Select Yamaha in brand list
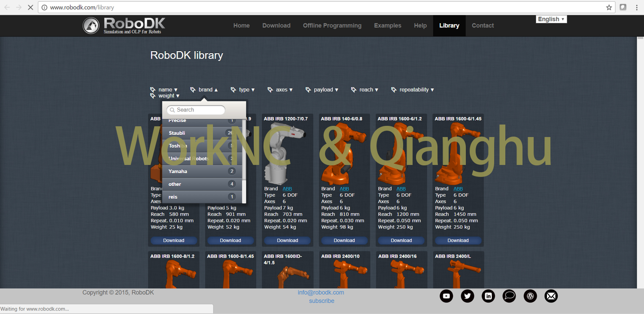Viewport: 644px width, 314px height. click(202, 171)
